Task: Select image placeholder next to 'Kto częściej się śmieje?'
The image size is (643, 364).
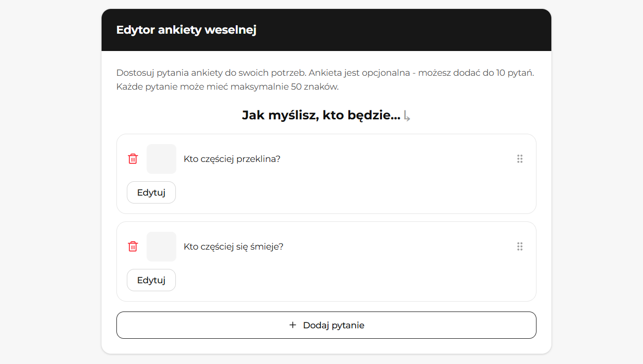Action: coord(161,247)
